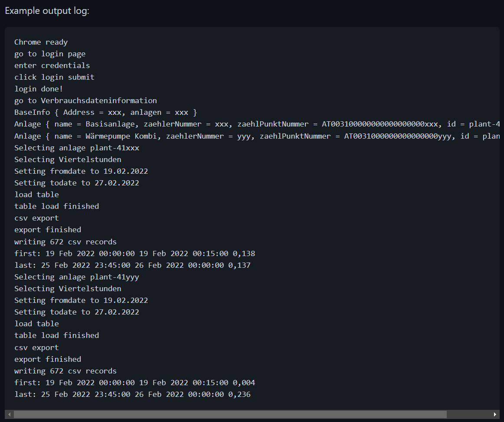Click the 'first:' line ending in 0,004
This screenshot has height=422, width=504.
[x=134, y=383]
